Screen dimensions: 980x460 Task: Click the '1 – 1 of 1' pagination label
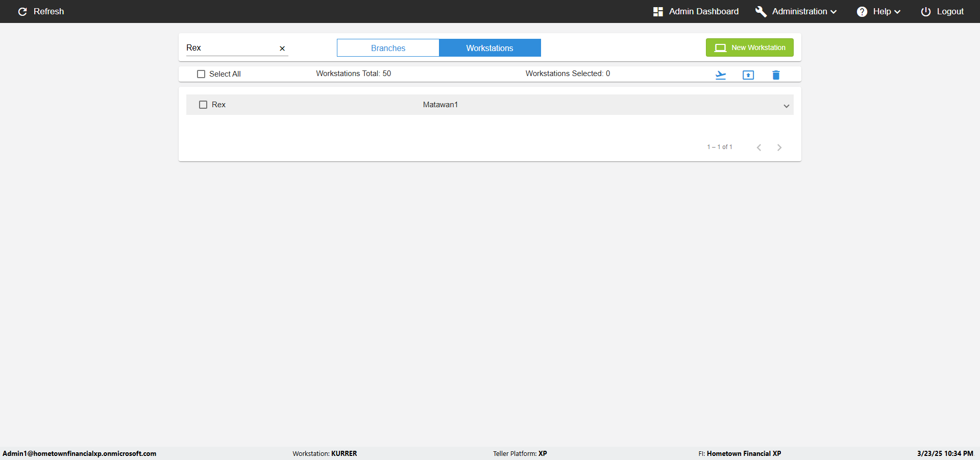[x=720, y=147]
